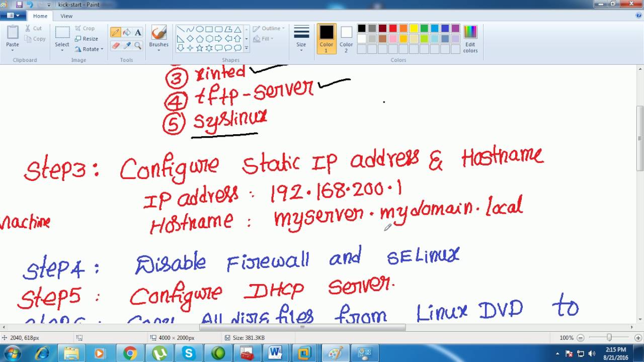644x362 pixels.
Task: Select the Text tool
Action: pos(138,32)
